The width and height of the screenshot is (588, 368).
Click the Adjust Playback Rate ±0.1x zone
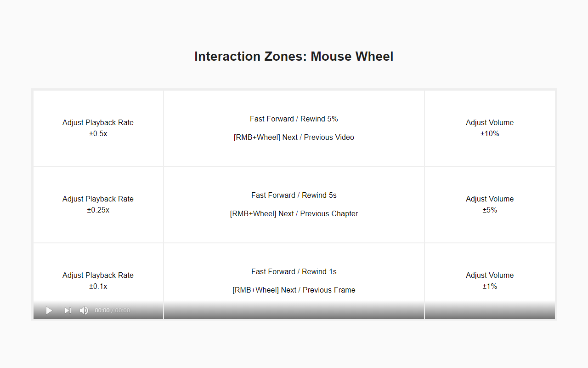pos(98,276)
